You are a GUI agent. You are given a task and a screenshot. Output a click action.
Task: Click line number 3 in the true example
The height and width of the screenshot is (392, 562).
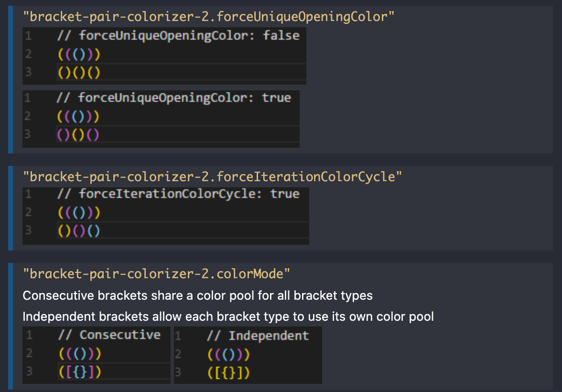(x=27, y=135)
